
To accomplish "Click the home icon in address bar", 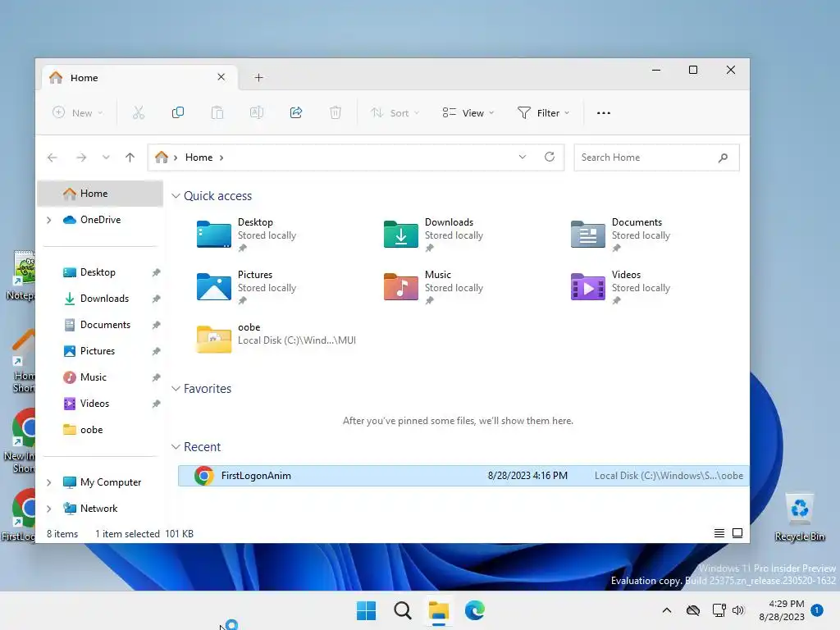I will point(162,157).
